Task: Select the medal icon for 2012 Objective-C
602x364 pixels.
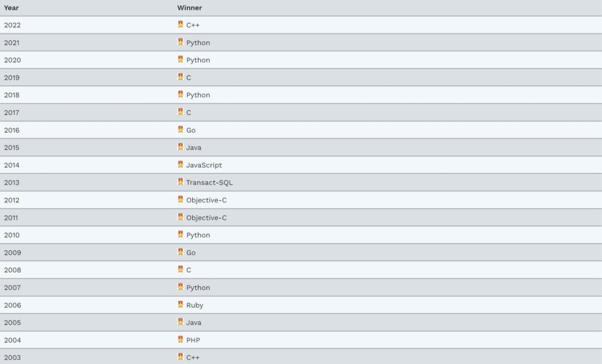Action: tap(181, 199)
